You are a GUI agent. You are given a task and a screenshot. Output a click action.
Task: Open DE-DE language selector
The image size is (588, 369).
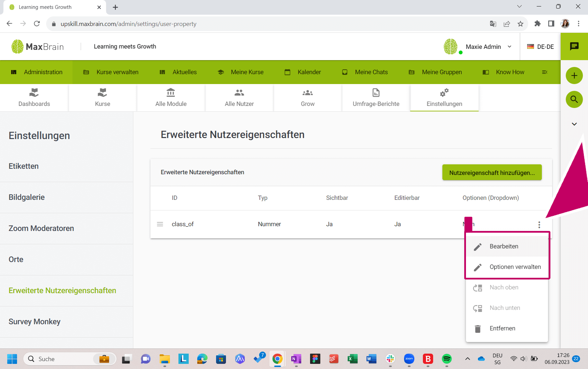(540, 47)
